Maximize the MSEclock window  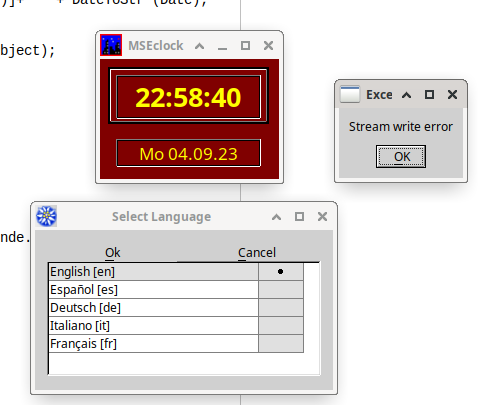pyautogui.click(x=245, y=46)
